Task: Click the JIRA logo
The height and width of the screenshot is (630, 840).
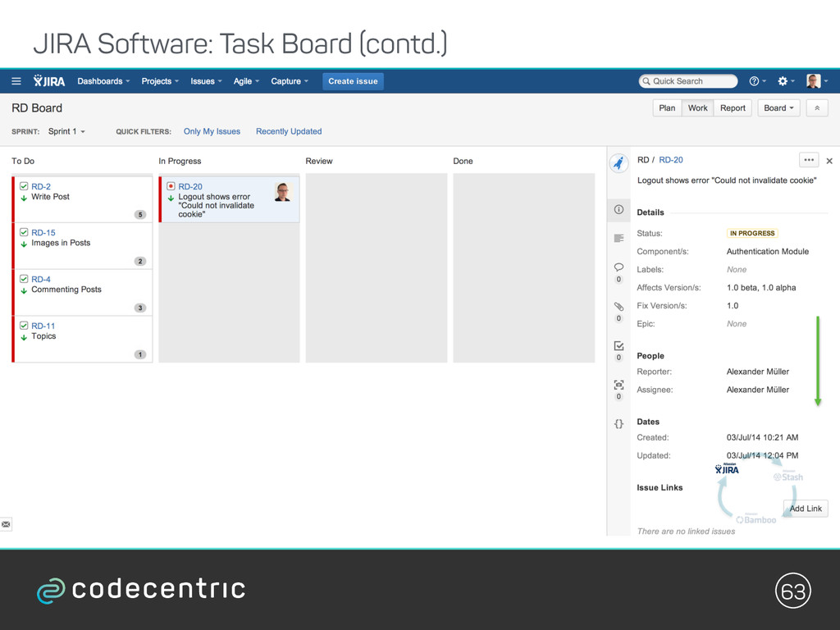Action: coord(48,81)
